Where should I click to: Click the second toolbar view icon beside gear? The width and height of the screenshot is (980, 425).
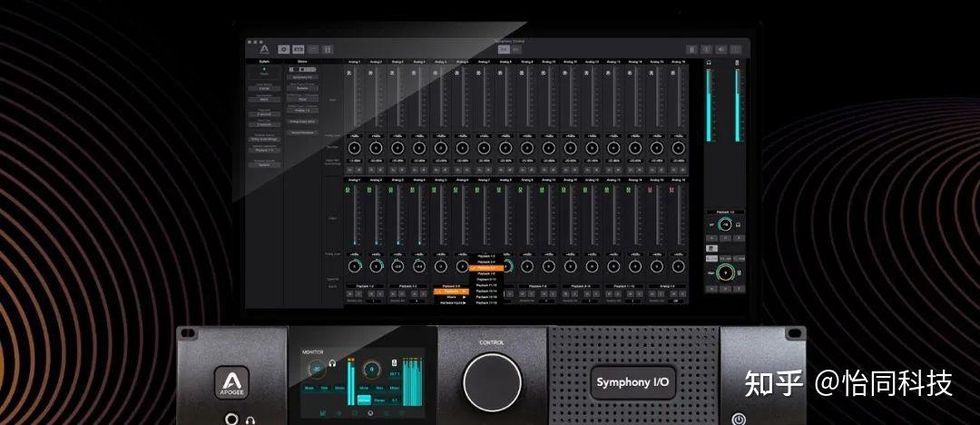[299, 49]
